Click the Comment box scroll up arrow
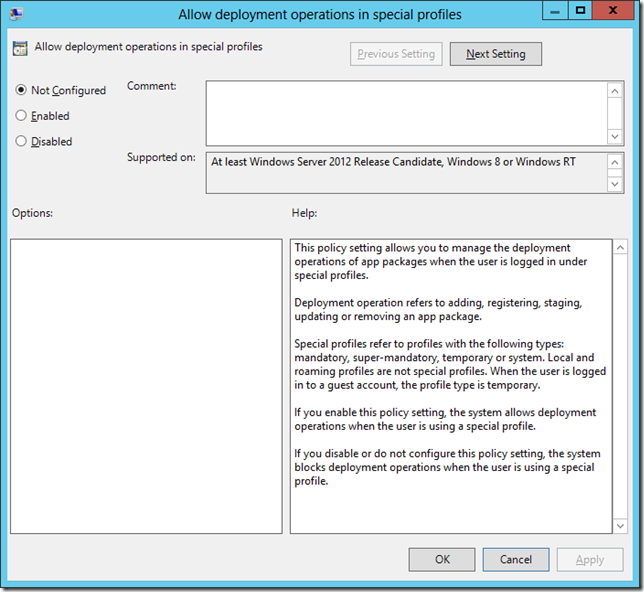Screen dimensions: 644x592 (615, 90)
